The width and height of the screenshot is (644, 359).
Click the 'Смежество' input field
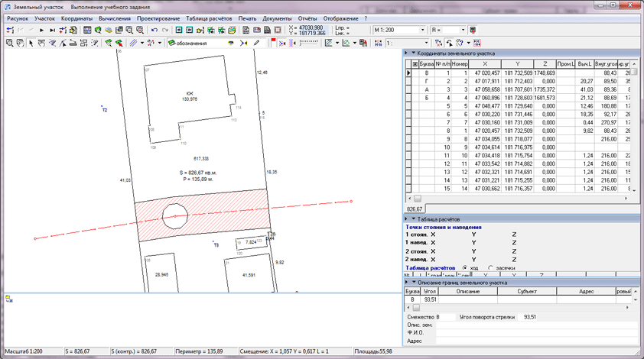446,317
